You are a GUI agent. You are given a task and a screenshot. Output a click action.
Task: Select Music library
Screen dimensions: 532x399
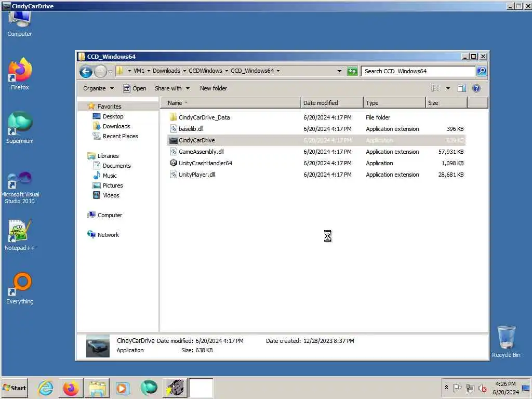(110, 176)
